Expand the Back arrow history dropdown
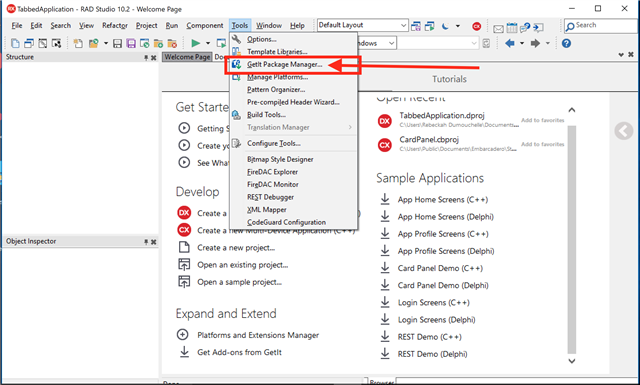The width and height of the screenshot is (640, 385). (x=522, y=43)
